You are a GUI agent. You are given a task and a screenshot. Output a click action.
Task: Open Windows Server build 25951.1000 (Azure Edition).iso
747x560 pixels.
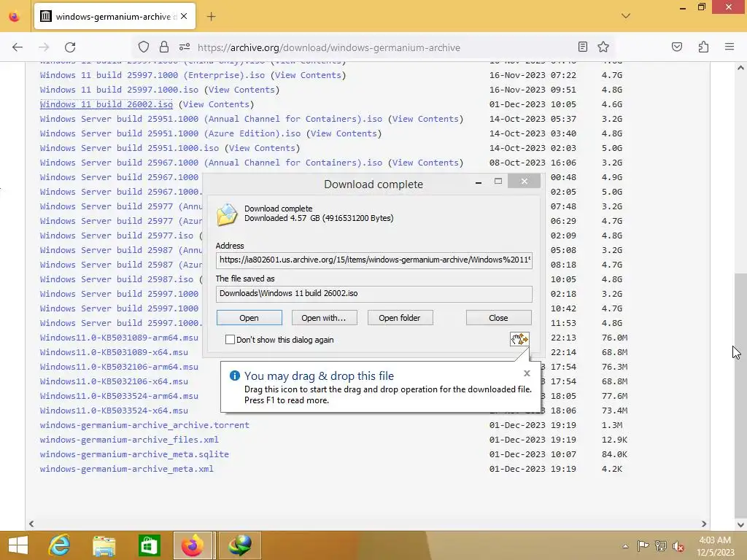click(x=170, y=134)
